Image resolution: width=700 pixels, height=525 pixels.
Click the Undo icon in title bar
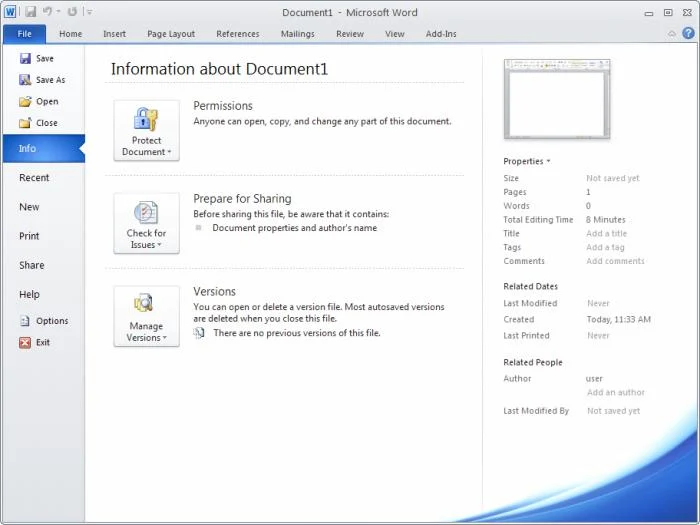click(x=47, y=12)
